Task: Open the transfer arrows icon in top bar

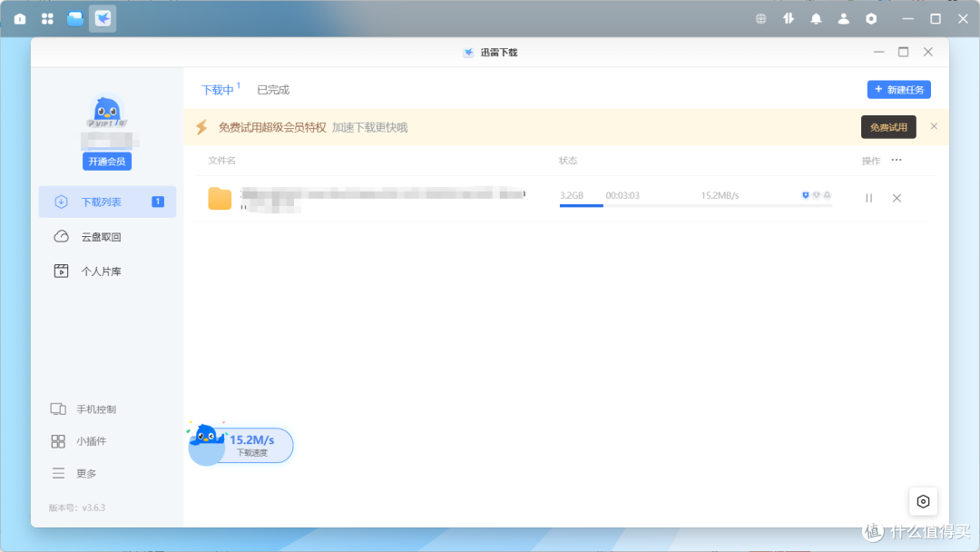Action: coord(789,19)
